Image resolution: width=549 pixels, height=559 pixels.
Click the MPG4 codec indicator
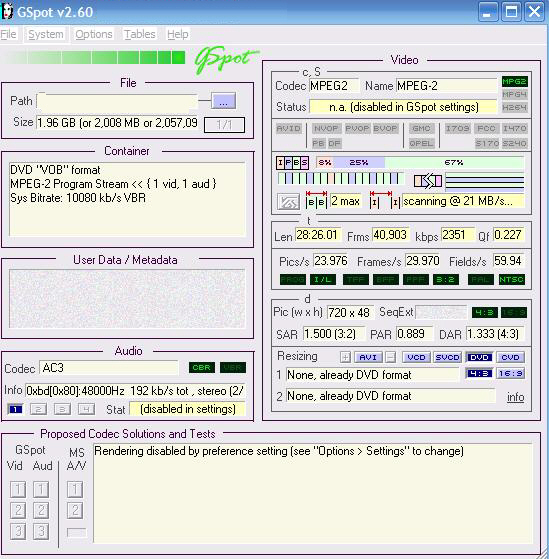514,94
